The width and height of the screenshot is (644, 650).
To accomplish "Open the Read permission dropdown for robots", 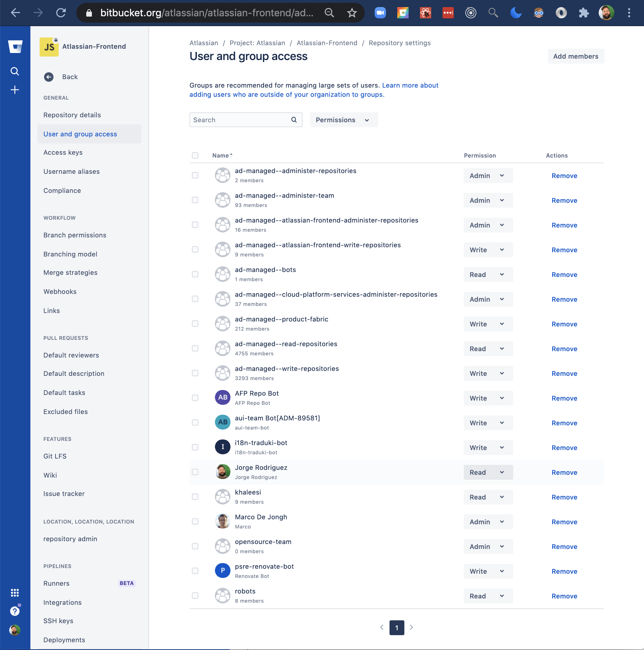I will tap(488, 596).
